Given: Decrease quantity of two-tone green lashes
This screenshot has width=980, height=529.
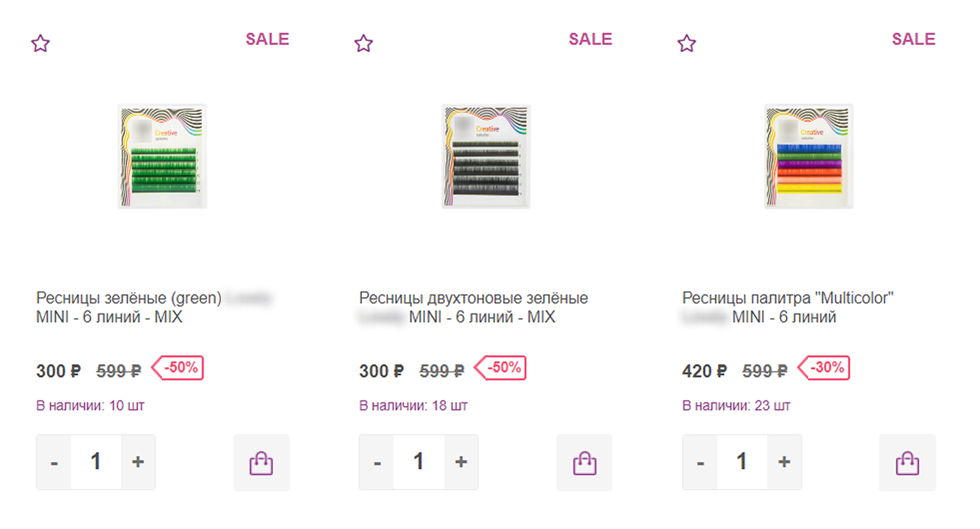Looking at the screenshot, I should click(377, 462).
